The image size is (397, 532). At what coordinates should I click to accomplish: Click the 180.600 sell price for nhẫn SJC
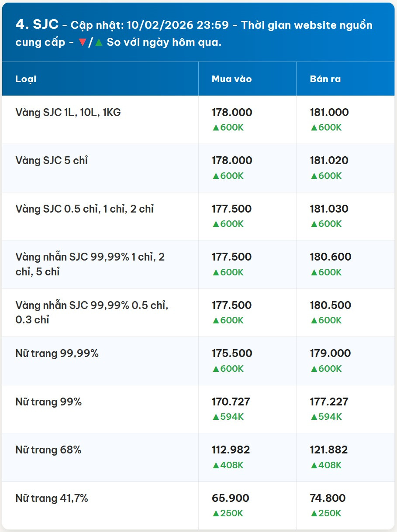click(330, 257)
